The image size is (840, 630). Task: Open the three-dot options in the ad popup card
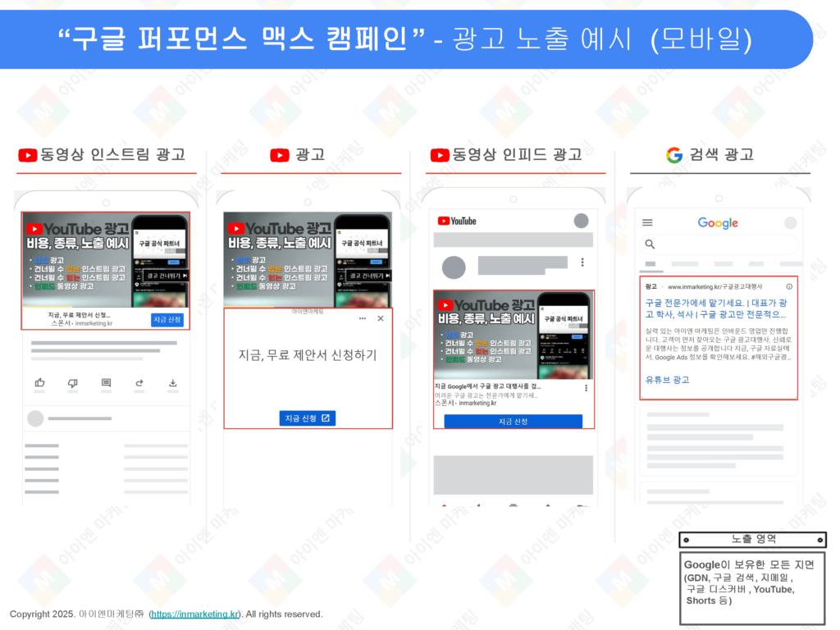click(363, 318)
